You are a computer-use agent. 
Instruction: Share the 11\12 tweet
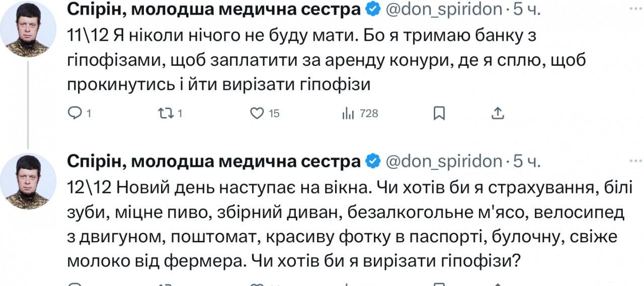click(x=498, y=114)
